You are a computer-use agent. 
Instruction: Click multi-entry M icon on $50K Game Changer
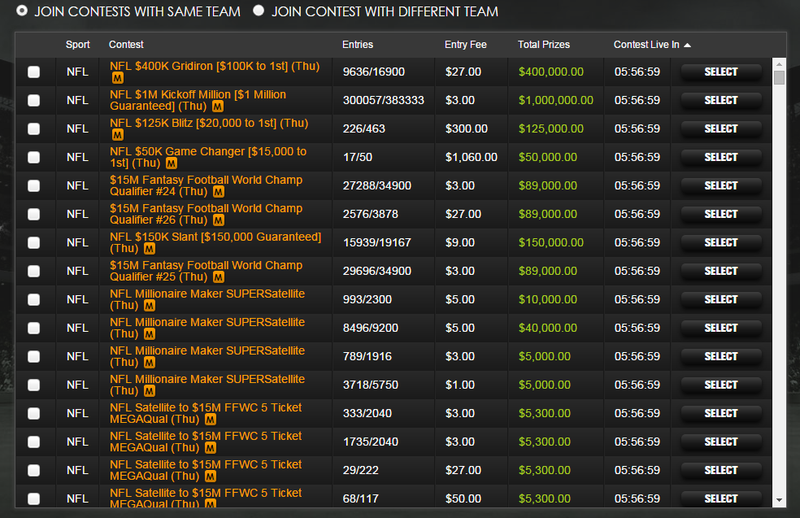pos(171,163)
